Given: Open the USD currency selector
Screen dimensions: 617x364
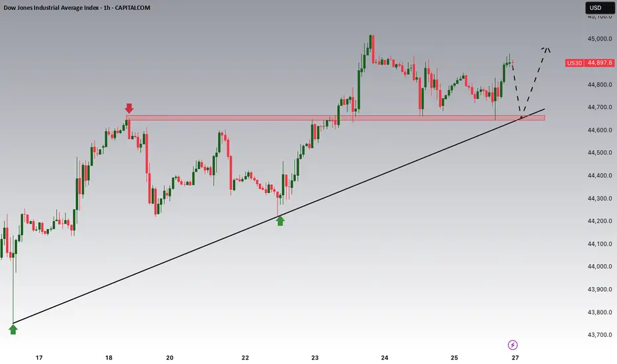Looking at the screenshot, I should point(600,7).
